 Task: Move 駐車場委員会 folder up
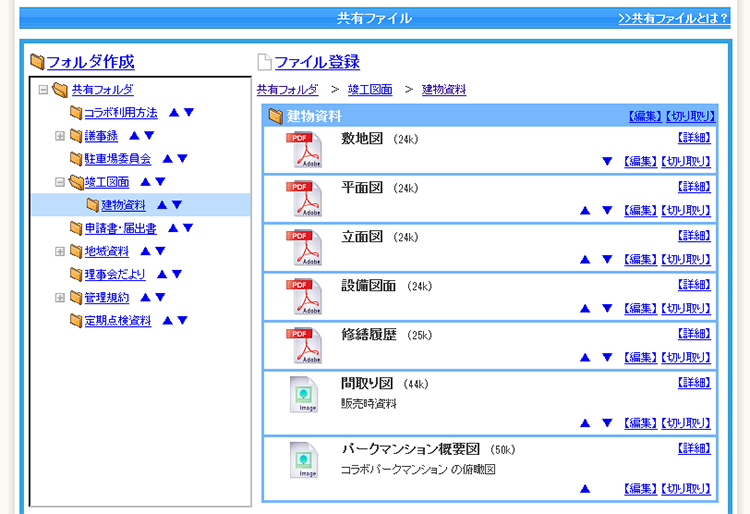(167, 158)
